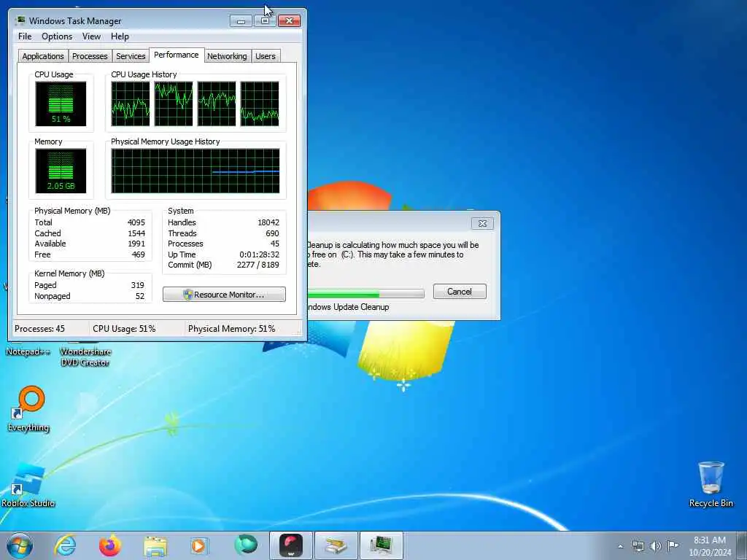Switch to the Processes tab
747x560 pixels.
(90, 56)
